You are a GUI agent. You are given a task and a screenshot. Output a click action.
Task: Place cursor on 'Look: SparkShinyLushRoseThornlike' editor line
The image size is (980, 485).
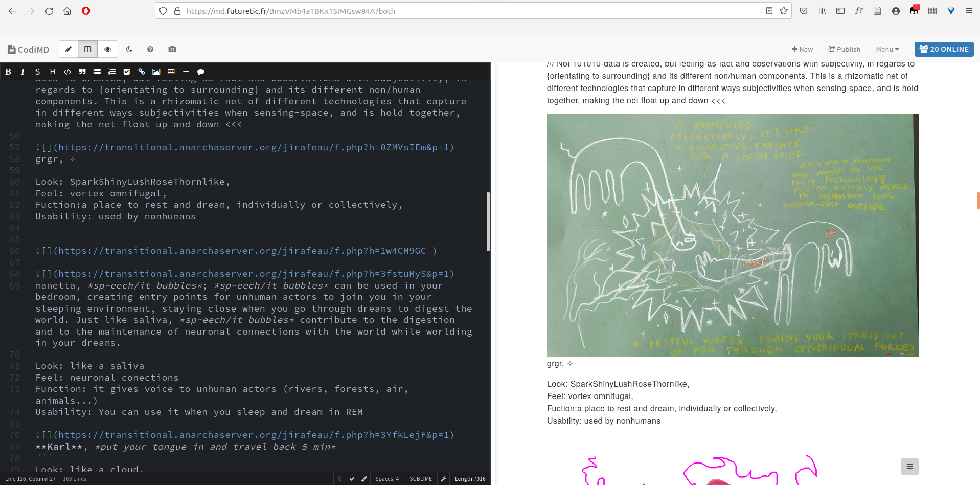pyautogui.click(x=133, y=182)
